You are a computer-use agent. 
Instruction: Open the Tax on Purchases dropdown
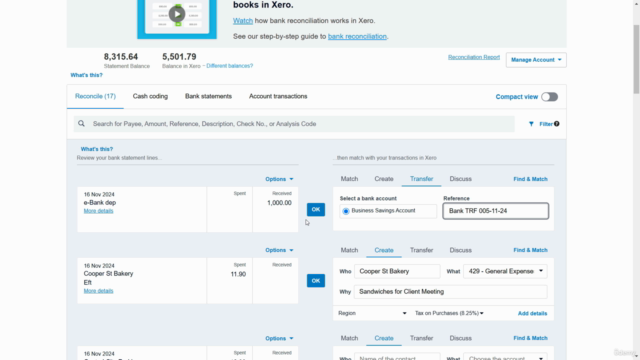pos(449,313)
